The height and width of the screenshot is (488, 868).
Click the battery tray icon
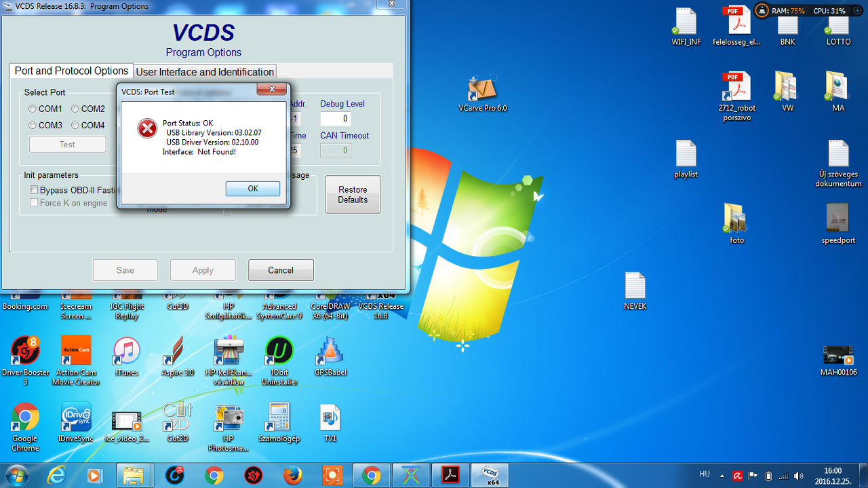(768, 476)
